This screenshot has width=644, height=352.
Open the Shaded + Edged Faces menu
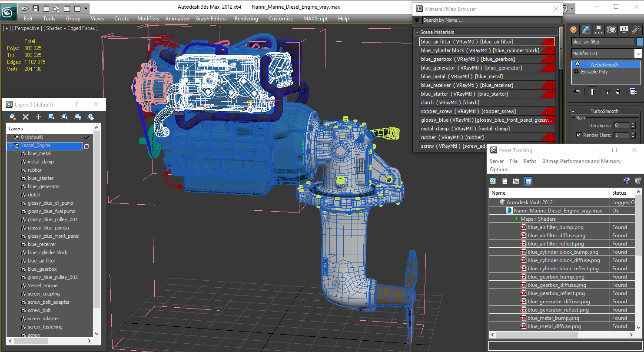click(71, 28)
